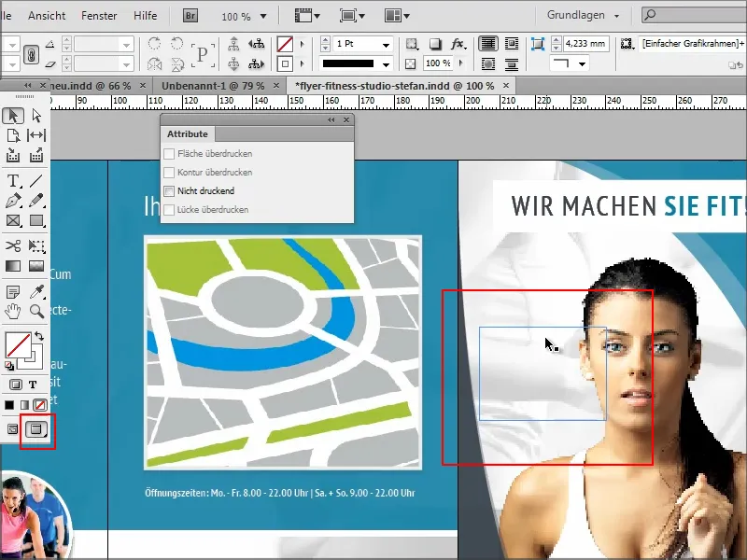Open the zoom level 100 % dropdown

point(263,16)
